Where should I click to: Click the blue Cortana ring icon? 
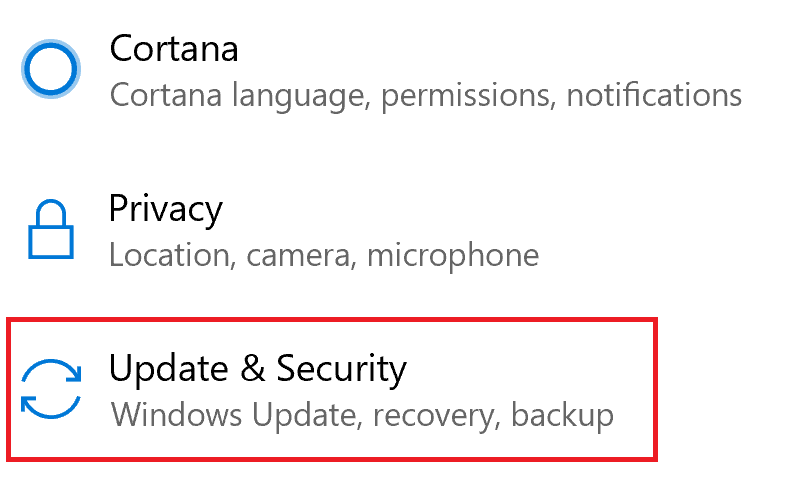(x=51, y=69)
